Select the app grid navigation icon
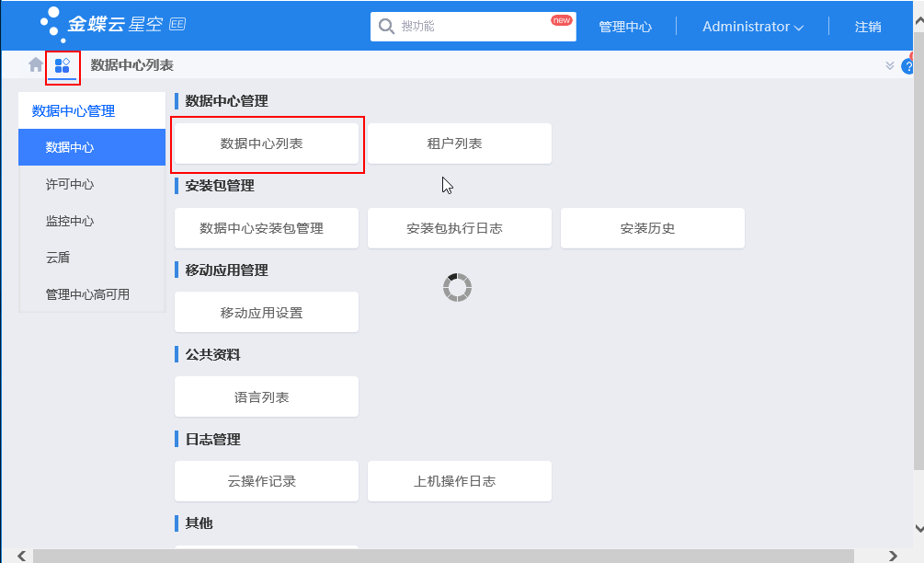Screen dimensions: 924x563 62,65
